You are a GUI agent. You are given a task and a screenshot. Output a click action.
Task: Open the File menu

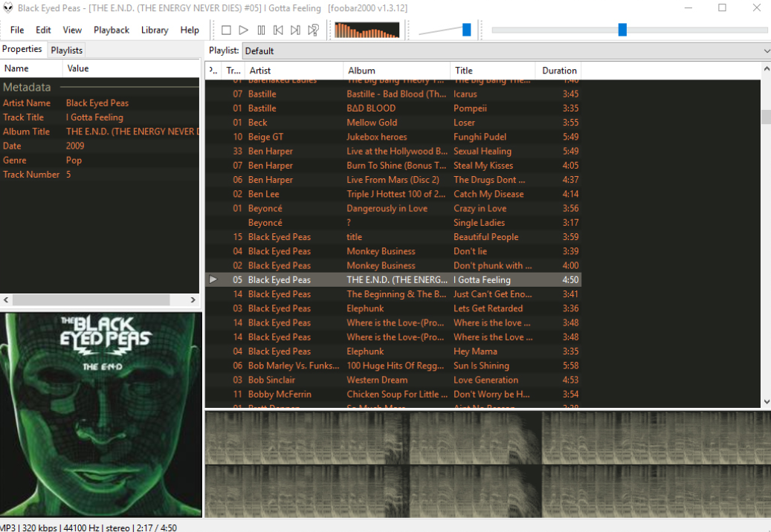tap(17, 30)
